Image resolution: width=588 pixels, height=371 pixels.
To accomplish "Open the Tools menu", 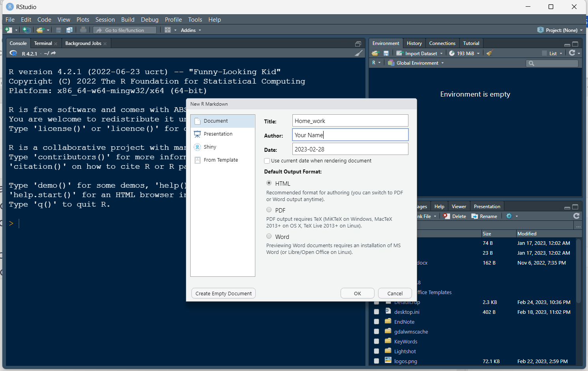I will (x=195, y=20).
